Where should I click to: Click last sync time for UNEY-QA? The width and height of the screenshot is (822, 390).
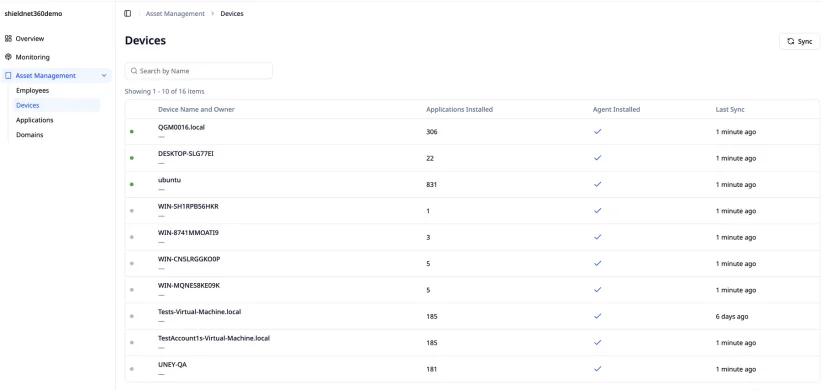(736, 369)
